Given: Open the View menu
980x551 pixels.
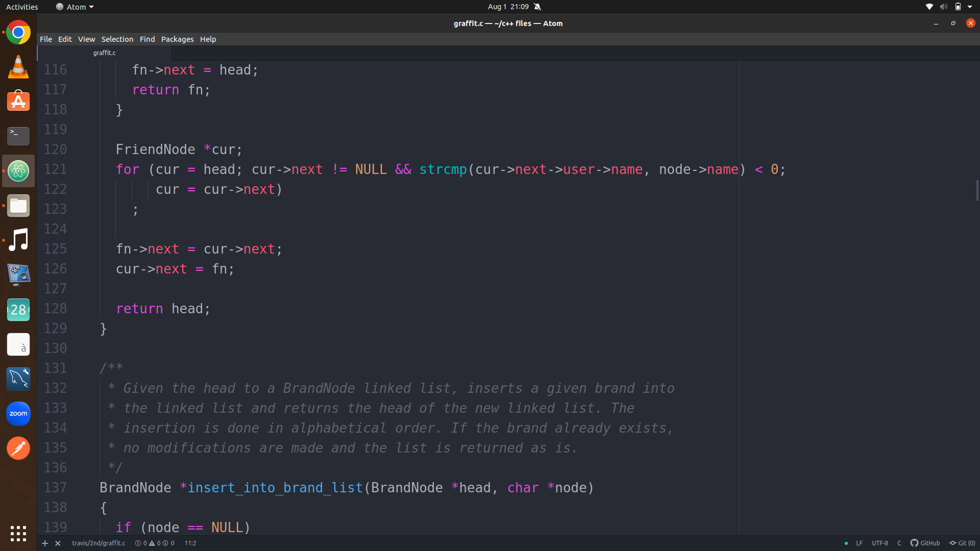Looking at the screenshot, I should 86,39.
